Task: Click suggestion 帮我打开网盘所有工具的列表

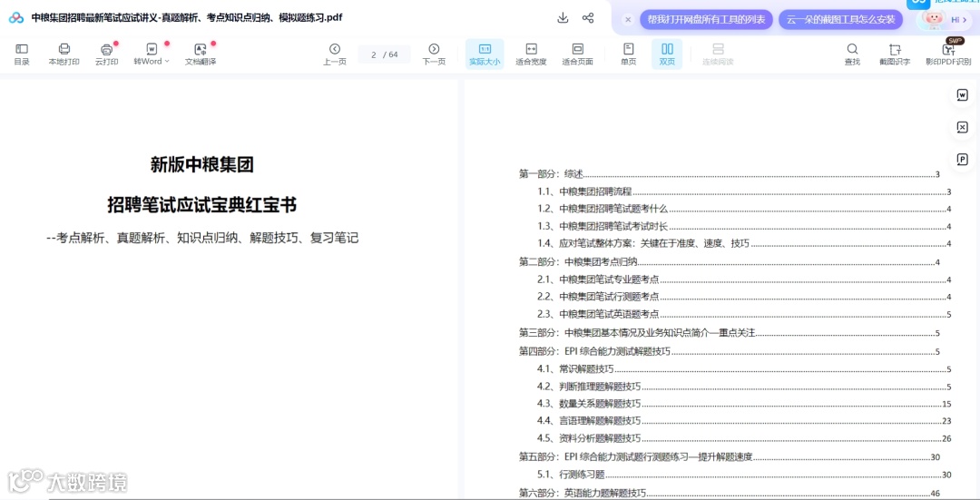Action: tap(706, 19)
